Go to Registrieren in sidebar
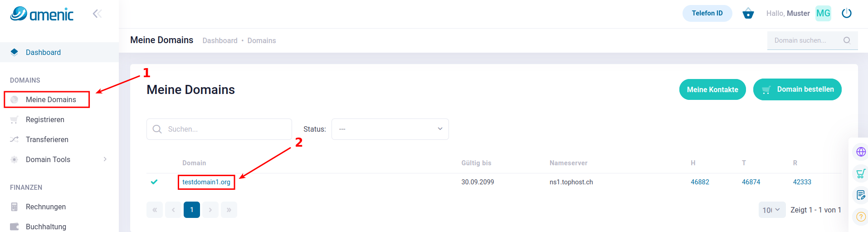868x232 pixels. point(45,119)
